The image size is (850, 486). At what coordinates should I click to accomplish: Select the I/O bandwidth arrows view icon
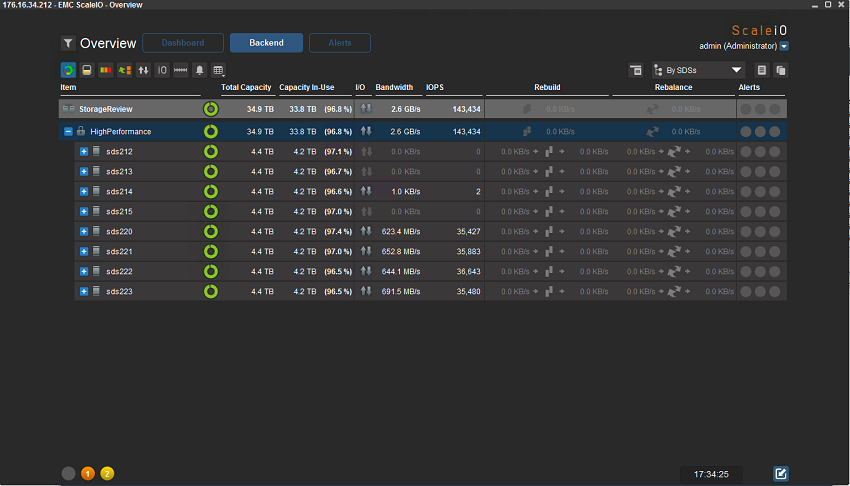point(143,70)
